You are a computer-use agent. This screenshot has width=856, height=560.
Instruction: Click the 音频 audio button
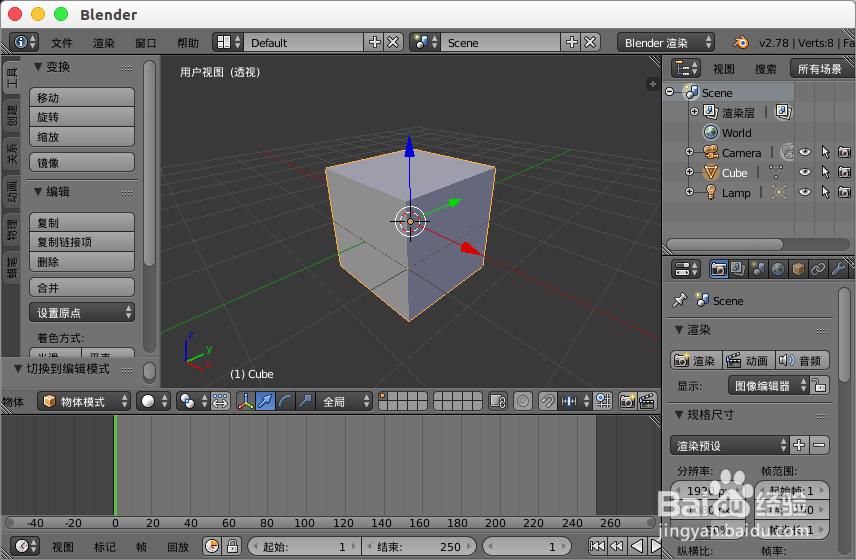pyautogui.click(x=802, y=360)
